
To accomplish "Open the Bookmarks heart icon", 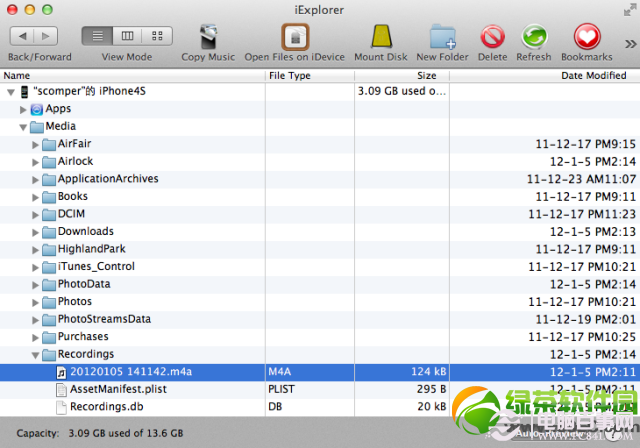I will pos(586,37).
